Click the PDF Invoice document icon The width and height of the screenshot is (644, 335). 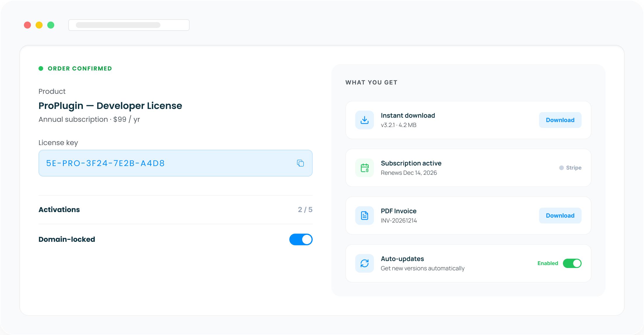pyautogui.click(x=365, y=216)
